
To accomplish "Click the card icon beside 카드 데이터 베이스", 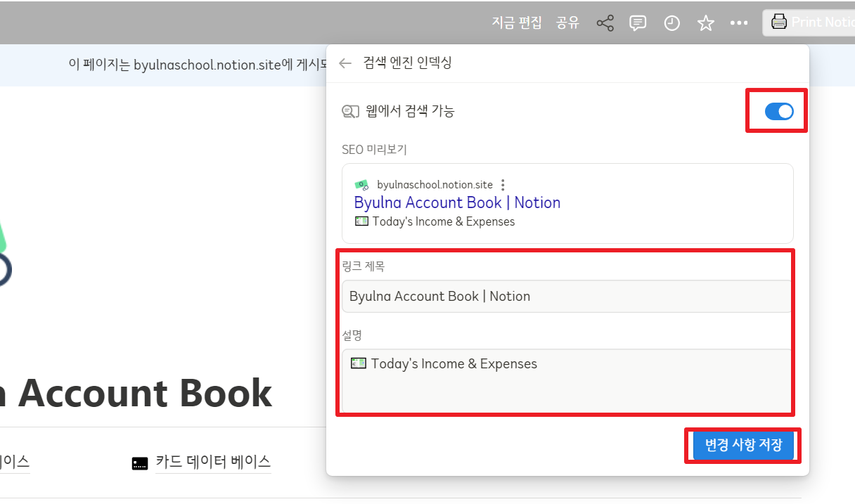I will [x=140, y=463].
